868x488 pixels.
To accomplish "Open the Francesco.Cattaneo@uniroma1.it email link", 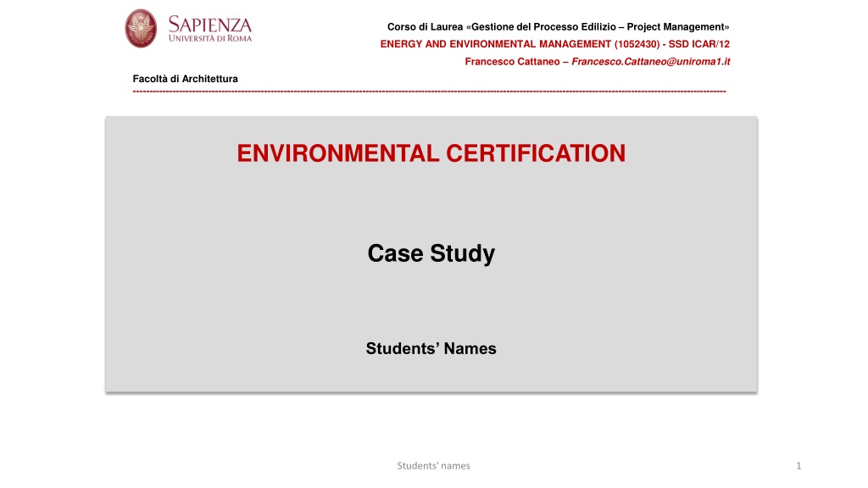I will [651, 61].
